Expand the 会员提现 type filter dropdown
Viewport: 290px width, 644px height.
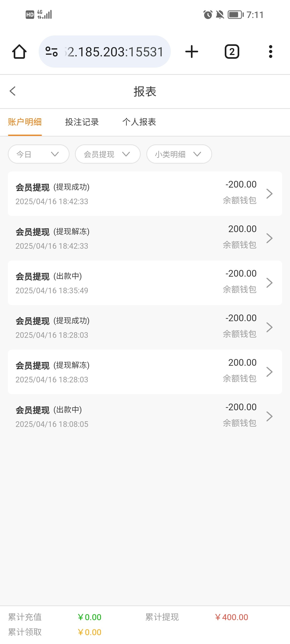pos(108,154)
